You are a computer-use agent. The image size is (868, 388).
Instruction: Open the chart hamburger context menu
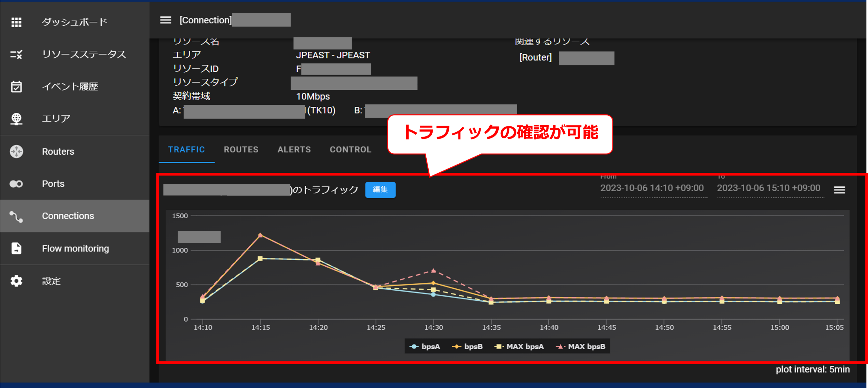839,190
